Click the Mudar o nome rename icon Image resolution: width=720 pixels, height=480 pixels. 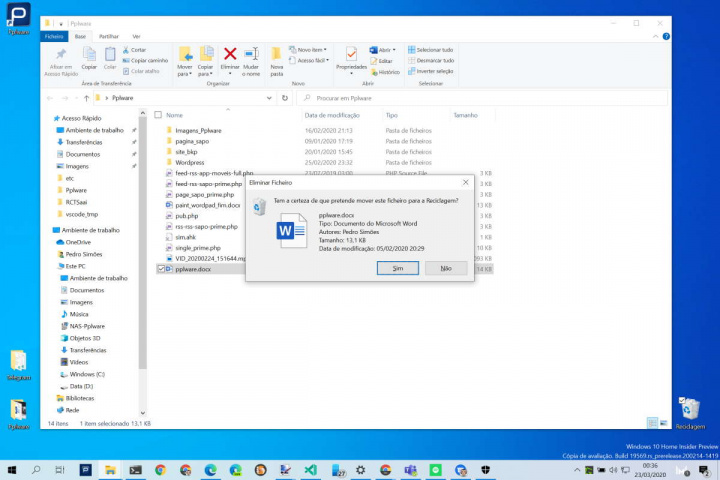point(251,55)
